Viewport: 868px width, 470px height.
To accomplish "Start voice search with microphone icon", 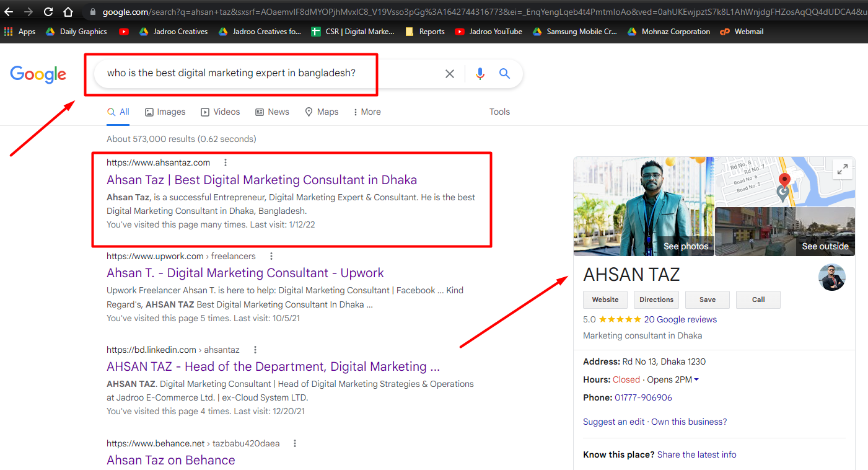I will (480, 74).
